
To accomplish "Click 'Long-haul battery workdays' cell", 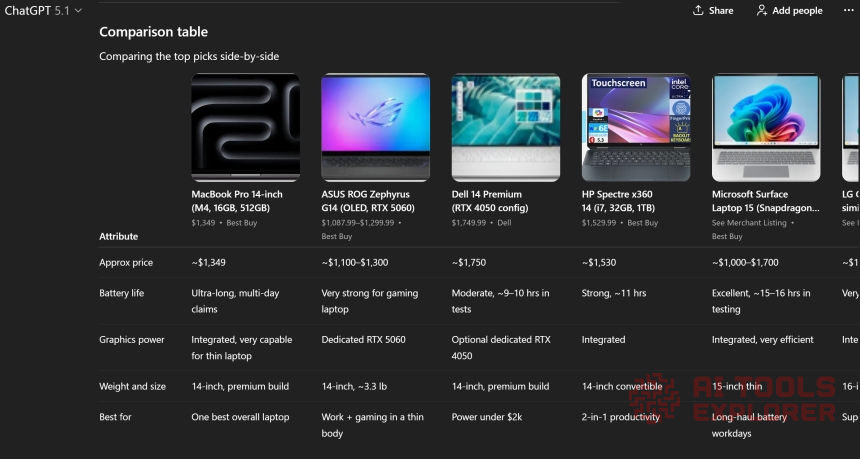I will (749, 425).
